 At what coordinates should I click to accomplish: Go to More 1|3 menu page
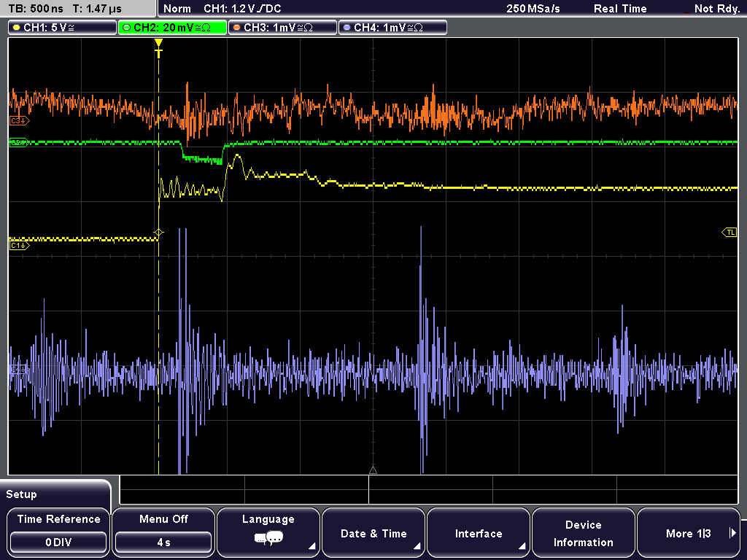(x=689, y=532)
